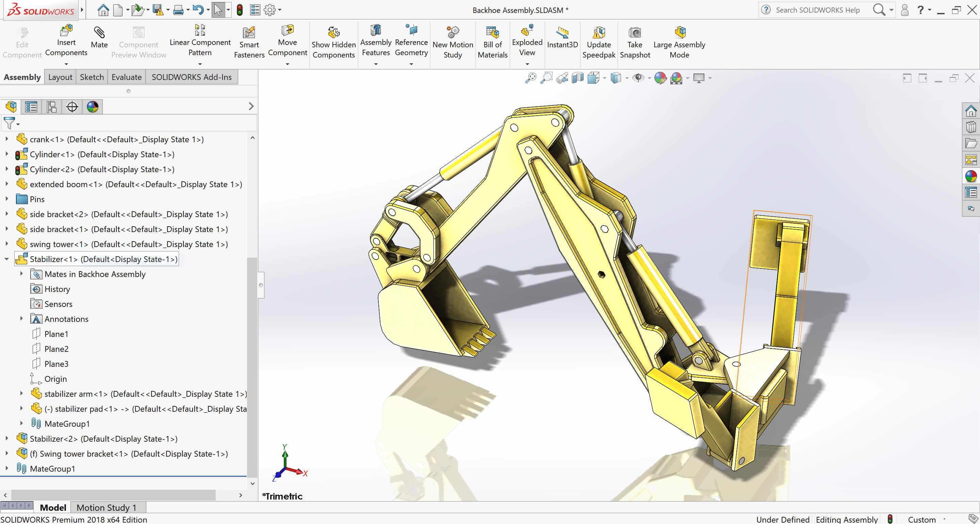The image size is (980, 524).
Task: Expand the Pins folder
Action: pyautogui.click(x=7, y=199)
